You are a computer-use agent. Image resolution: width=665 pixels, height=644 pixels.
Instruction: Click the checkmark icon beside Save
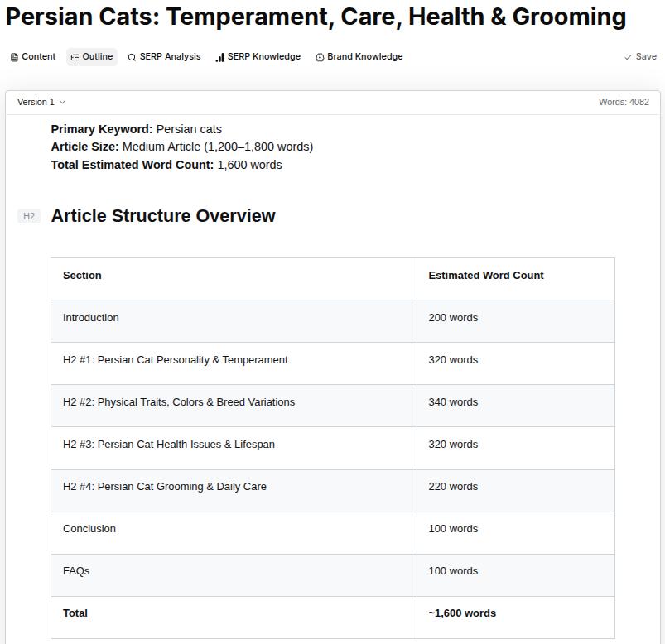click(628, 56)
